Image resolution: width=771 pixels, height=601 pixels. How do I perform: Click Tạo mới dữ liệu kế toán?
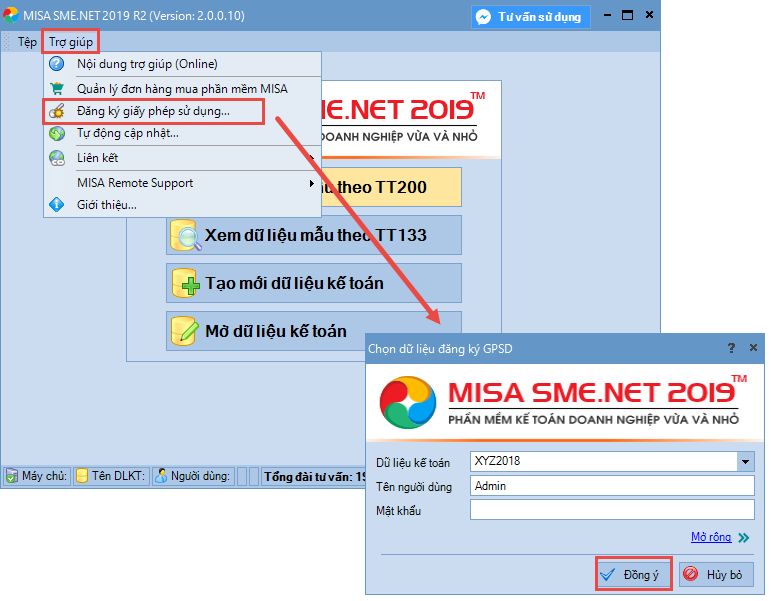click(x=314, y=283)
